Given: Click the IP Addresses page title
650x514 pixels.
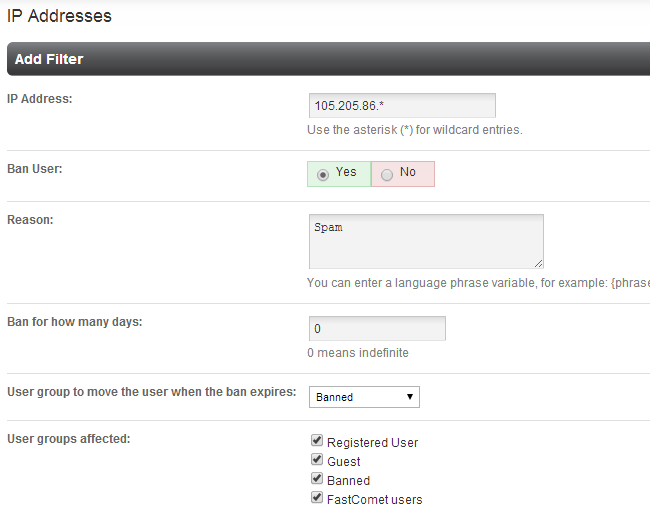Looking at the screenshot, I should coord(59,16).
